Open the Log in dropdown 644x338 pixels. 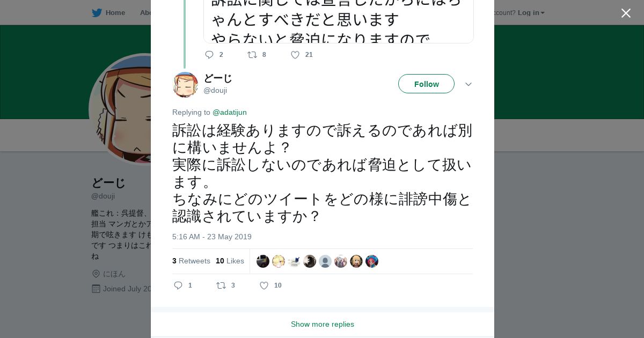pyautogui.click(x=531, y=13)
